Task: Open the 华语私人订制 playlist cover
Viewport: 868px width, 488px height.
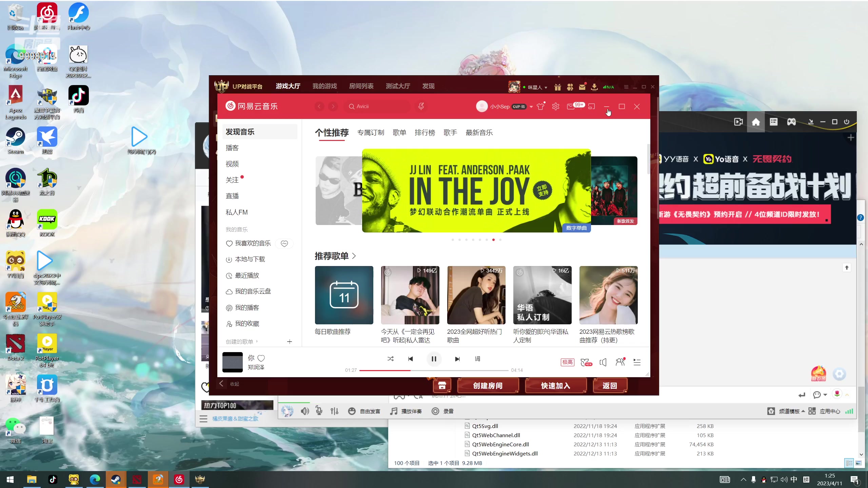Action: [542, 295]
